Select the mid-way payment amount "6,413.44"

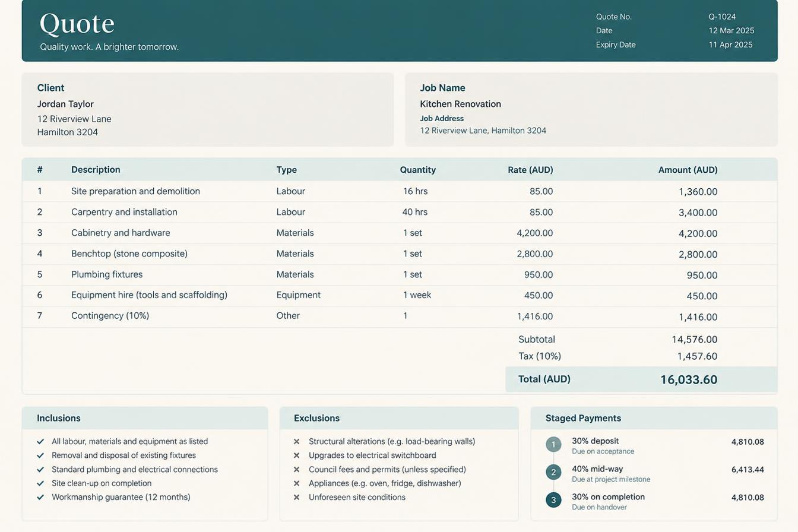(x=748, y=470)
